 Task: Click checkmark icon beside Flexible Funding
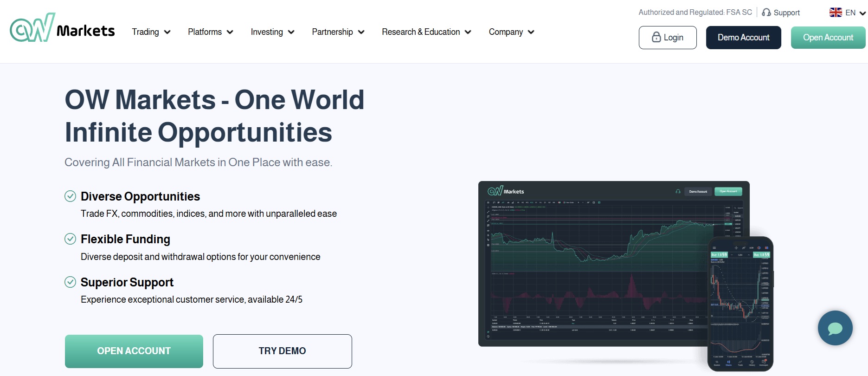click(70, 239)
